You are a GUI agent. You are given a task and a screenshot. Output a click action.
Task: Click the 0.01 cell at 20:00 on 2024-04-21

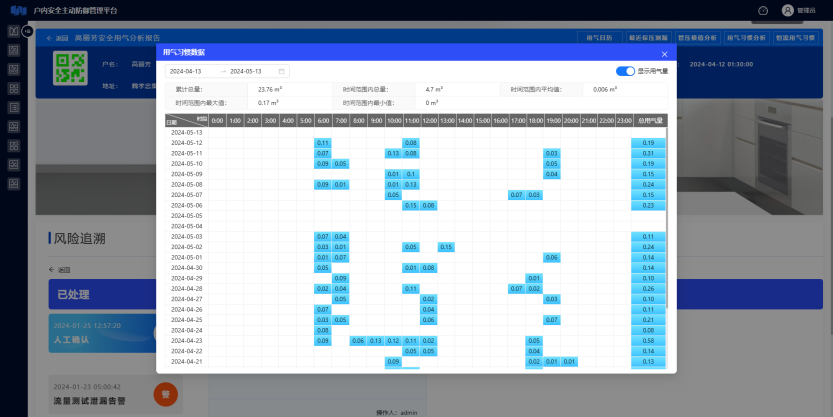coord(569,362)
